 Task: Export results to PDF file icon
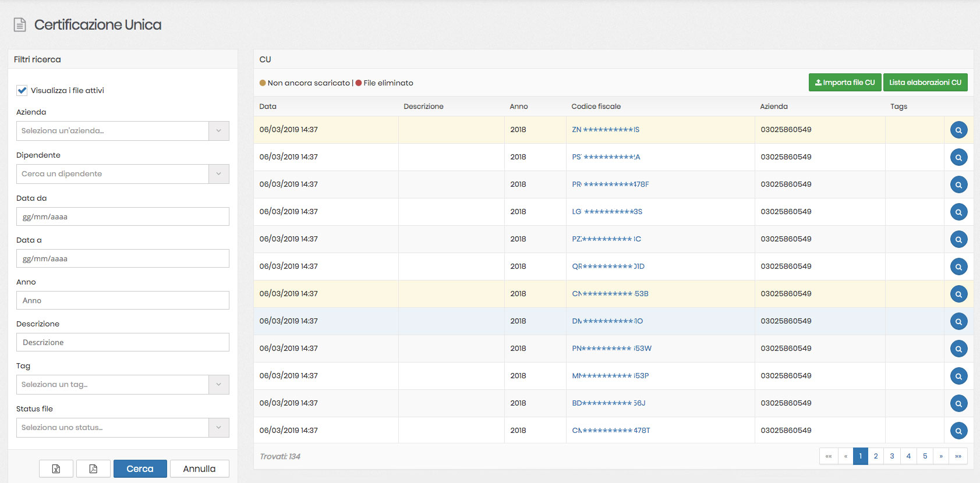93,468
